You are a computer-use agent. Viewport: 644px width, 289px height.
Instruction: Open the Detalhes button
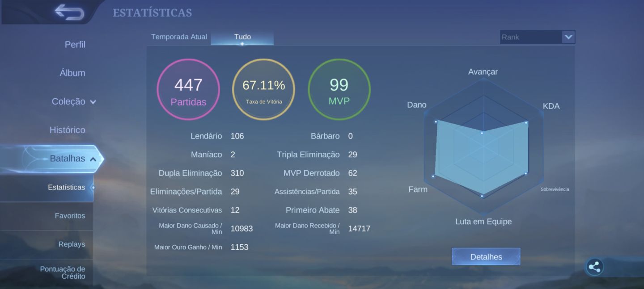(486, 257)
